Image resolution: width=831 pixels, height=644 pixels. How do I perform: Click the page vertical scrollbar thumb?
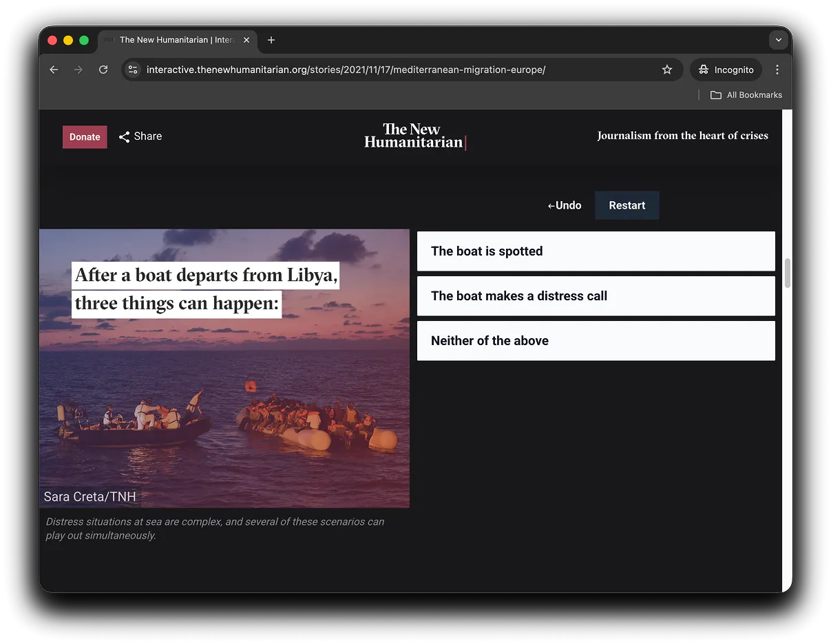point(787,273)
